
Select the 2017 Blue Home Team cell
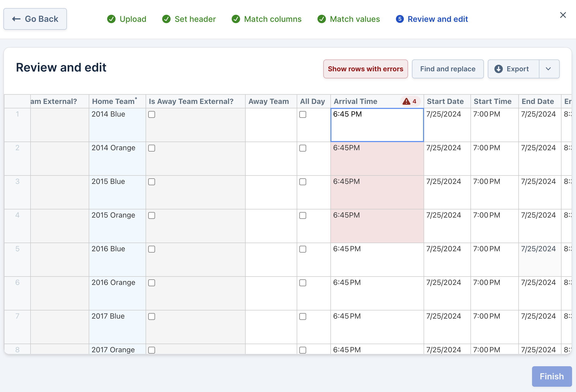click(117, 327)
